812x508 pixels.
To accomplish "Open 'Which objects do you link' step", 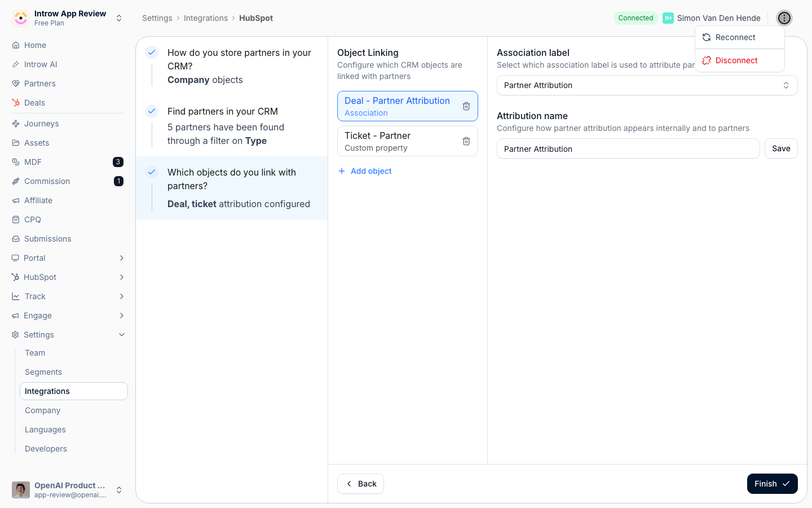I will 232,188.
